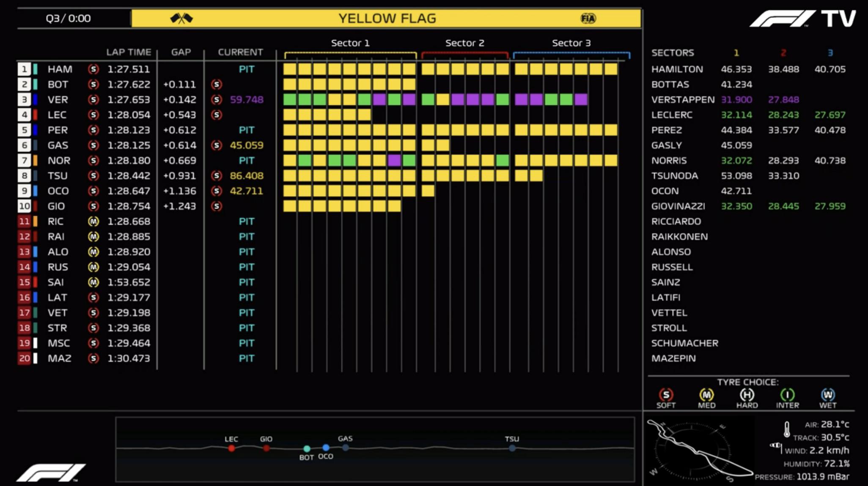The width and height of the screenshot is (868, 486).
Task: Click the MSC driver abbreviation
Action: coord(58,343)
